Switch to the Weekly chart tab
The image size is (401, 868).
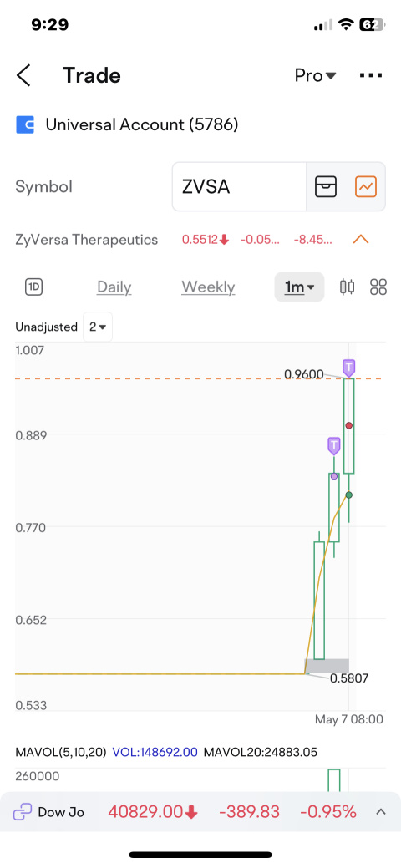(208, 287)
